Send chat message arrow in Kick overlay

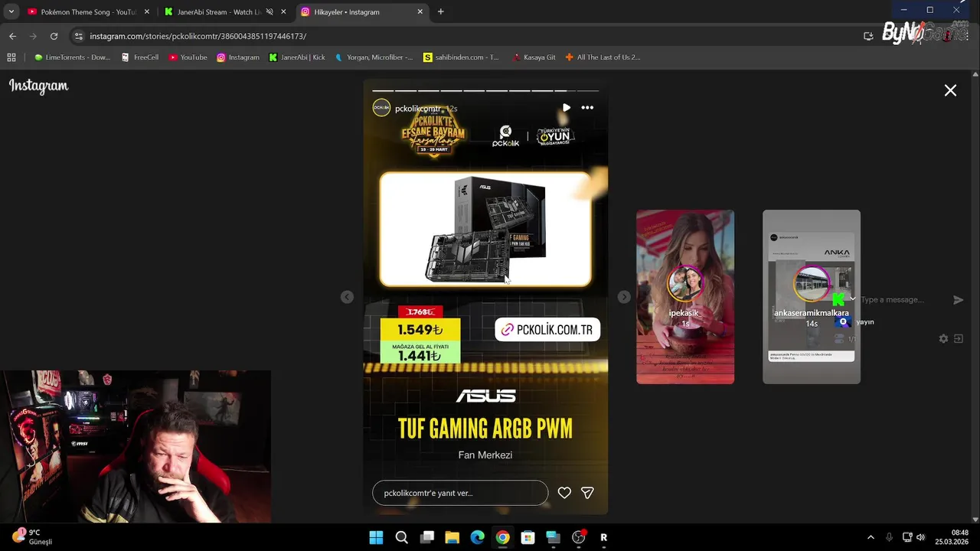[958, 300]
